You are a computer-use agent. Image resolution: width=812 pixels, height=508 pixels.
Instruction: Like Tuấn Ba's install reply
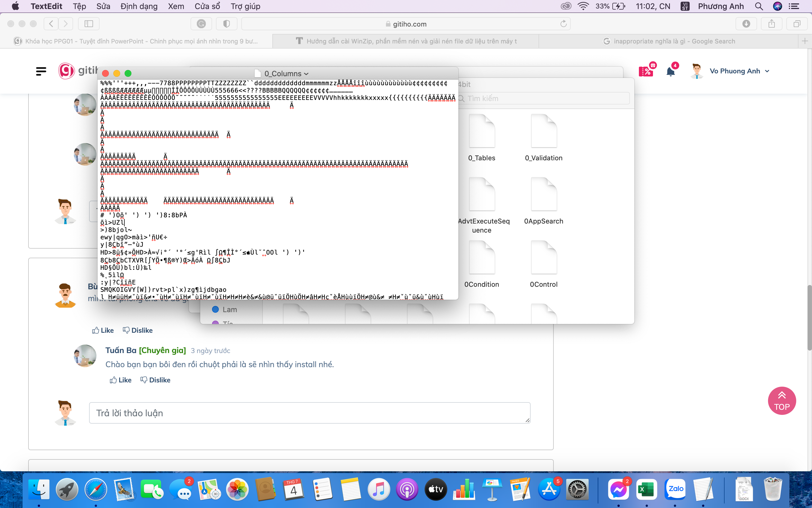120,380
